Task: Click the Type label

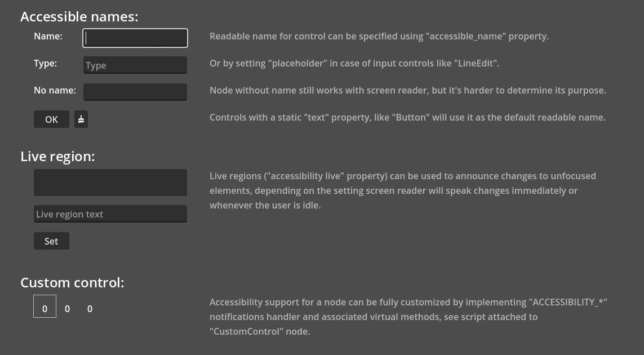Action: [x=45, y=63]
